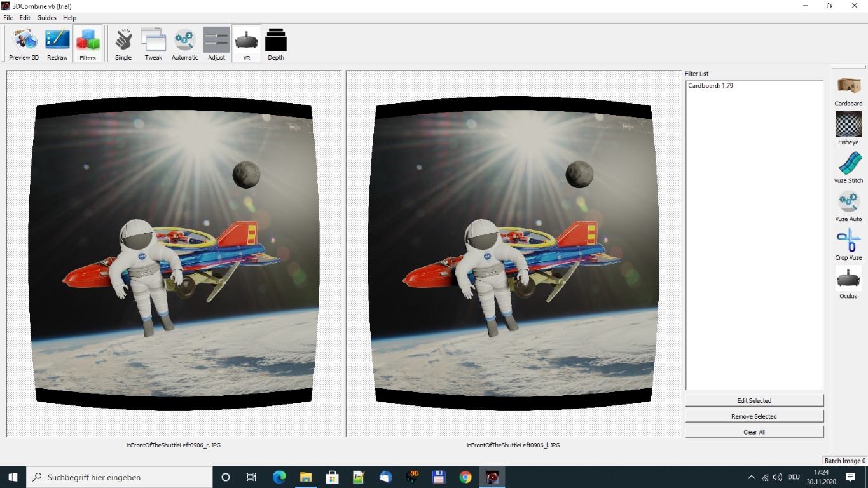Toggle the VR headset mode button
Screen dimensions: 868x488
(246, 44)
